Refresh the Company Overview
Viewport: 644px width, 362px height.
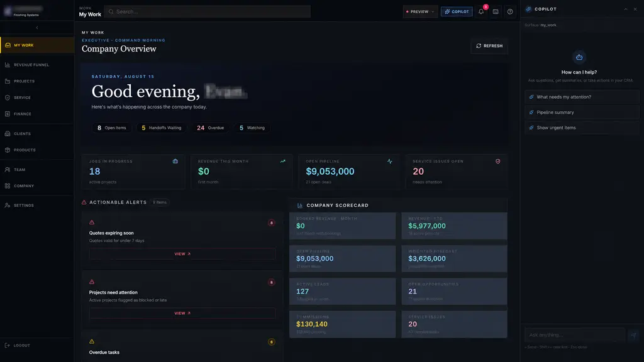point(489,46)
